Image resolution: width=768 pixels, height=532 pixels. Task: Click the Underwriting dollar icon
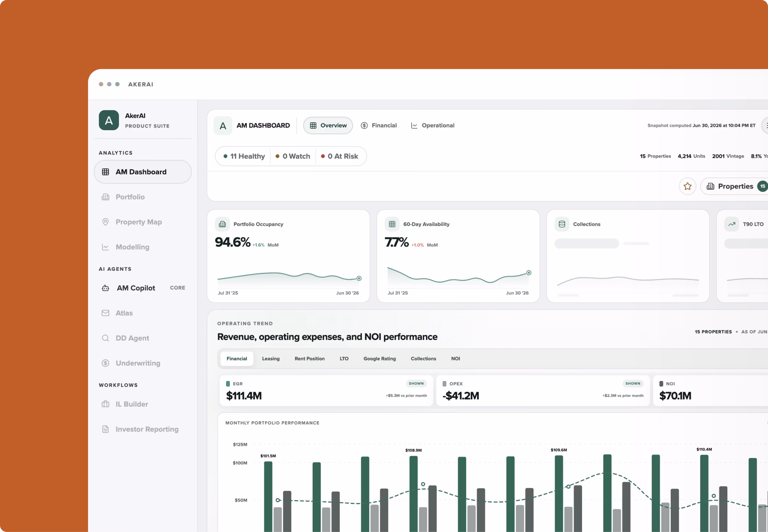coord(105,363)
